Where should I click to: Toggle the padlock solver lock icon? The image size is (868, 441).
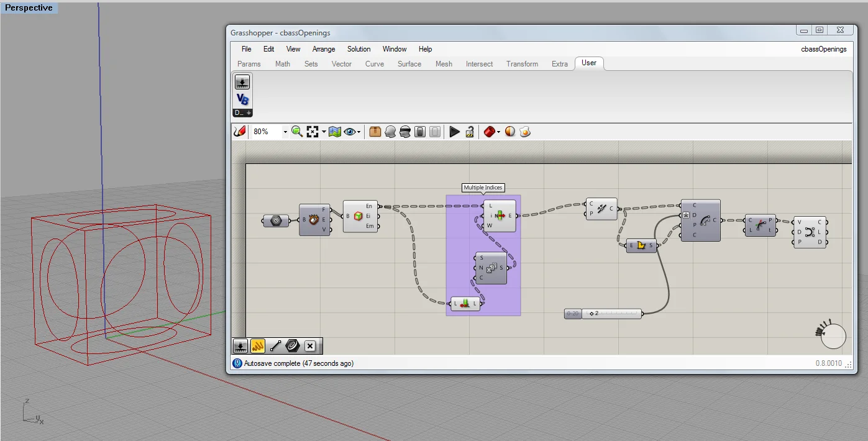[470, 132]
